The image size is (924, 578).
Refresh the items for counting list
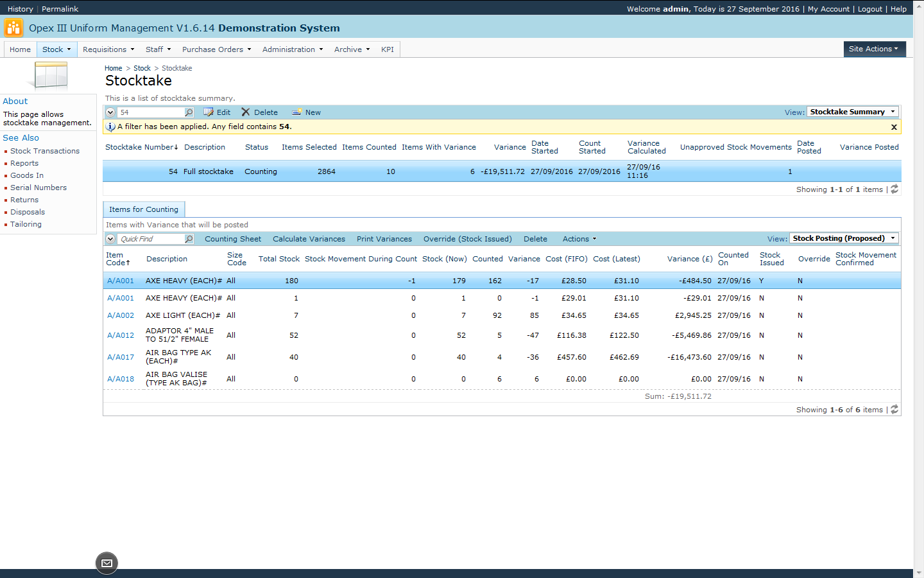coord(894,410)
